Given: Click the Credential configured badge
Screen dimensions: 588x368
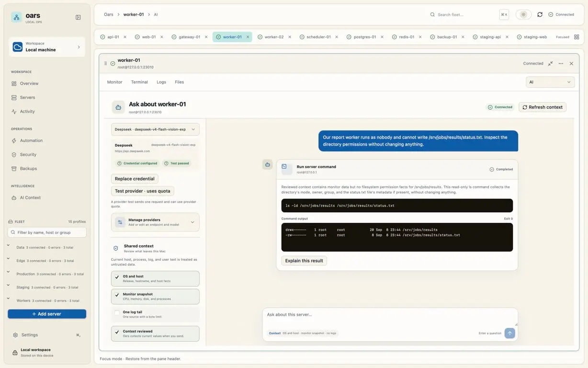Looking at the screenshot, I should (x=137, y=163).
